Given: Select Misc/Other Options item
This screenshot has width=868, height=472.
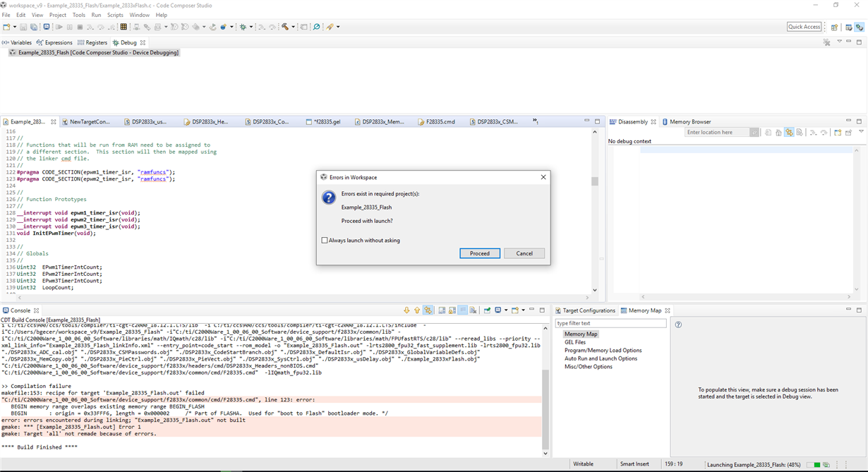Looking at the screenshot, I should pyautogui.click(x=588, y=367).
